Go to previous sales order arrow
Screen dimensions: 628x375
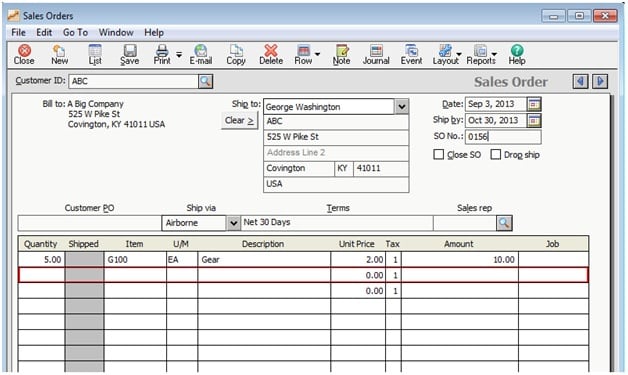tap(580, 81)
